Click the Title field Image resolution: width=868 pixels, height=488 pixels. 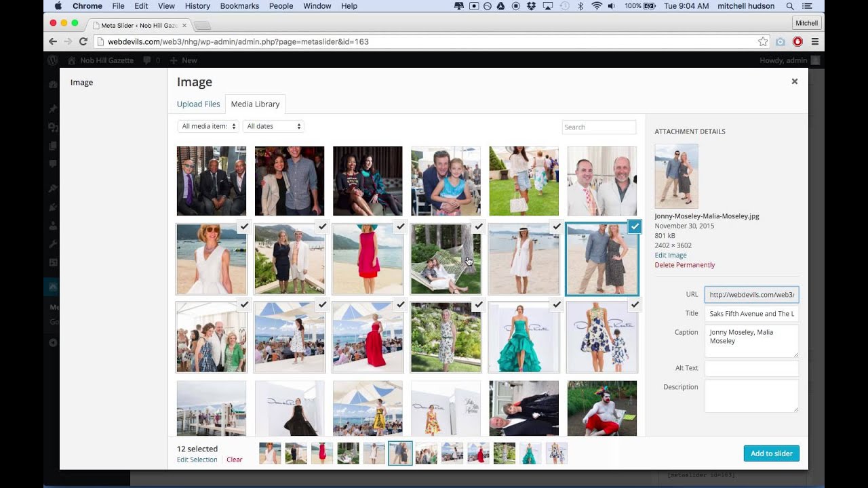tap(751, 314)
